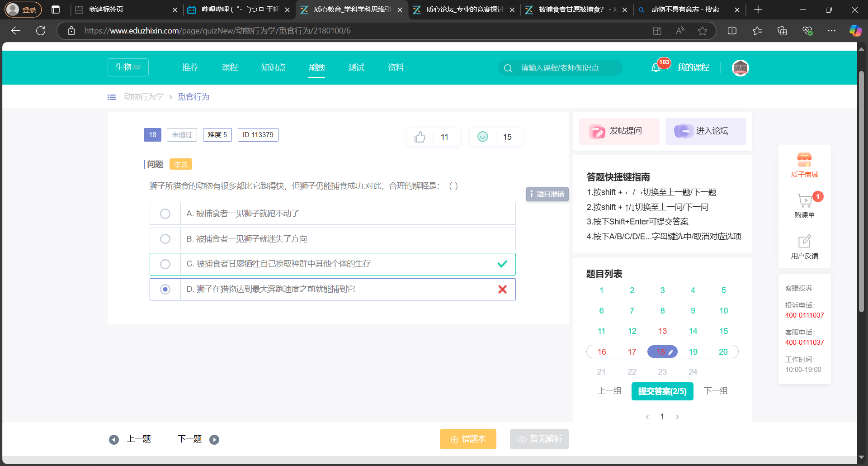The image size is (868, 466).
Task: Click the browser vertical scrollbar
Action: click(862, 191)
